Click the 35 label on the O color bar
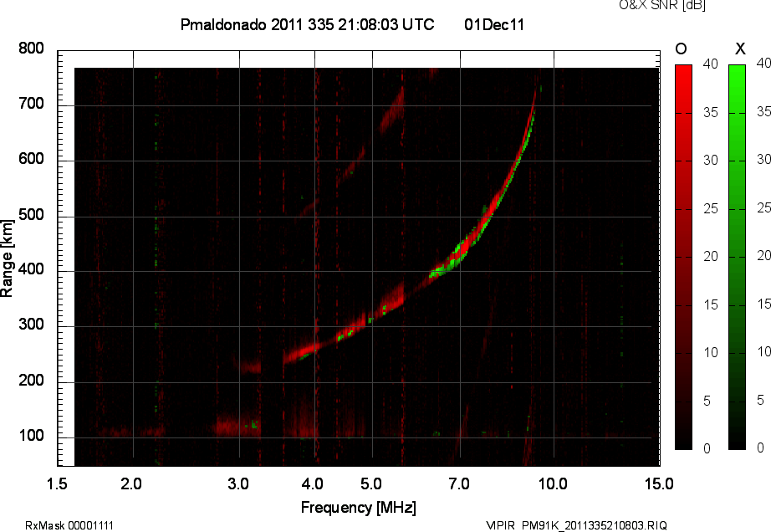The width and height of the screenshot is (771, 532). 711,113
